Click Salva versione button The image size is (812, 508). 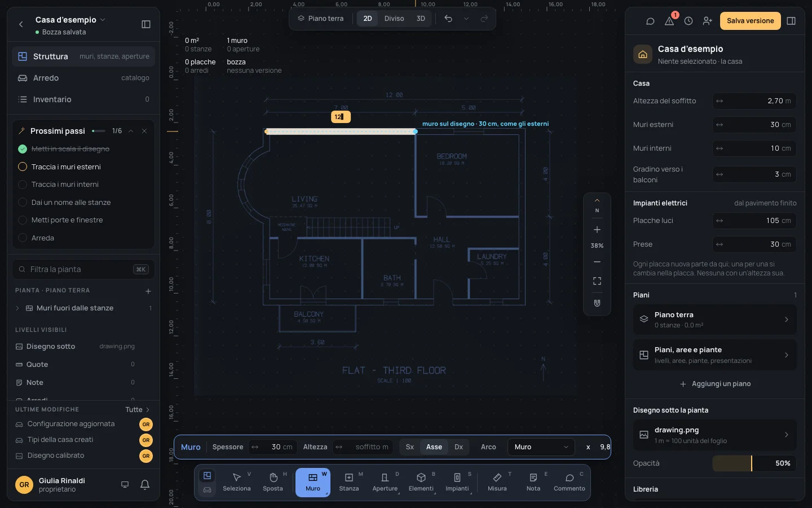750,21
